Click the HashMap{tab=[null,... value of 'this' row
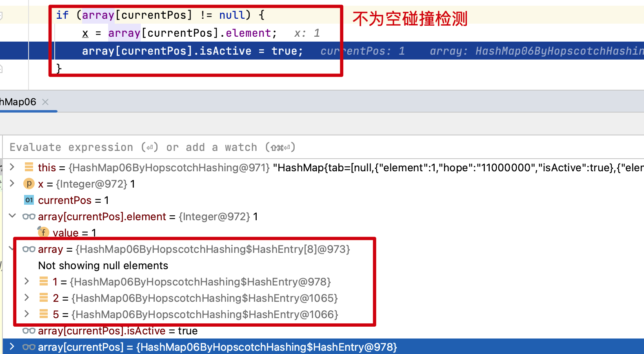Screen dimensions: 644x354 pyautogui.click(x=458, y=168)
